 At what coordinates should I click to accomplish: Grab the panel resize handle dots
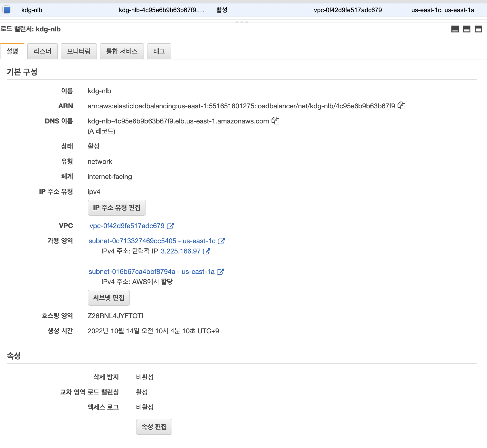click(x=242, y=22)
